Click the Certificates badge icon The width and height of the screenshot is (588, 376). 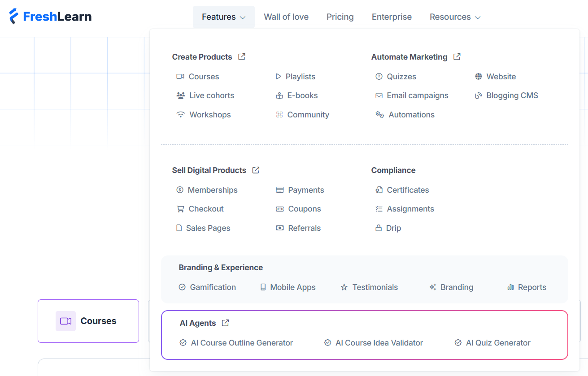379,190
